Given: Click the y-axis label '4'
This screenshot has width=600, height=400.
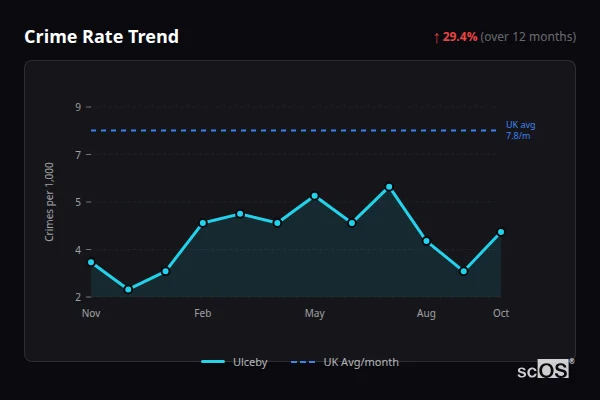Looking at the screenshot, I should point(78,250).
